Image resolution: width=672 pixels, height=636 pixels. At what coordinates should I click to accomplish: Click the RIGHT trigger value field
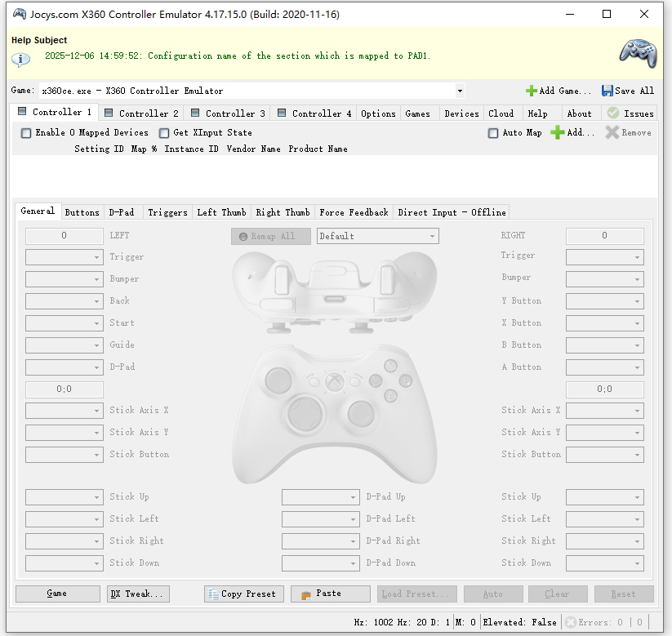605,236
